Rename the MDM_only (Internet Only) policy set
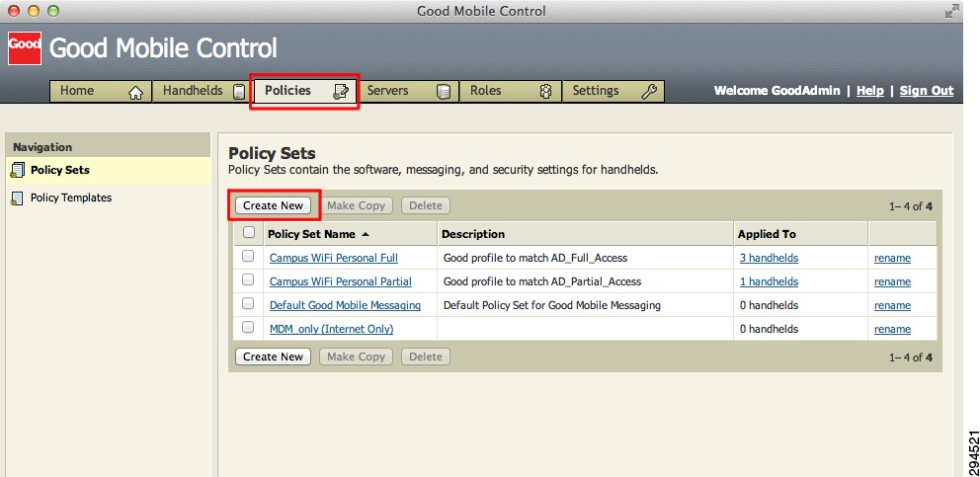Viewport: 980px width, 477px height. point(892,329)
